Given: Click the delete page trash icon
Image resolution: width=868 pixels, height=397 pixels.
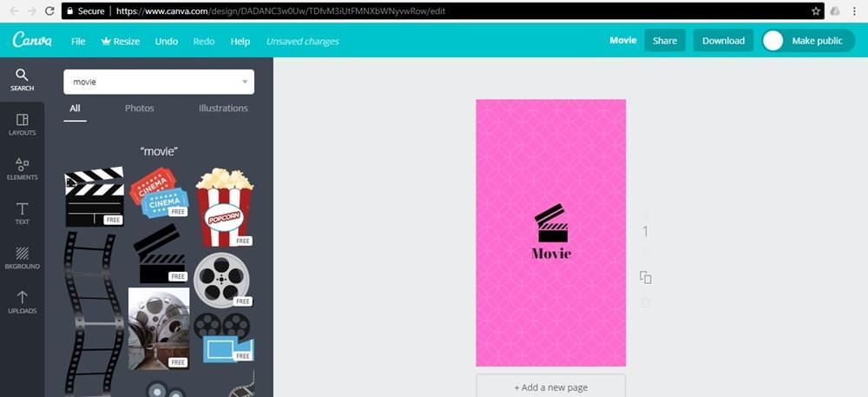Looking at the screenshot, I should (x=646, y=303).
